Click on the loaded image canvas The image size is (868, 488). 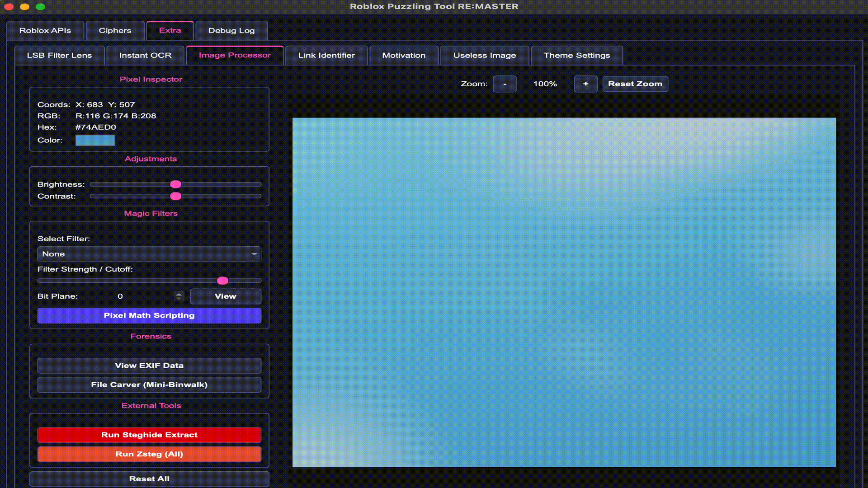[564, 292]
